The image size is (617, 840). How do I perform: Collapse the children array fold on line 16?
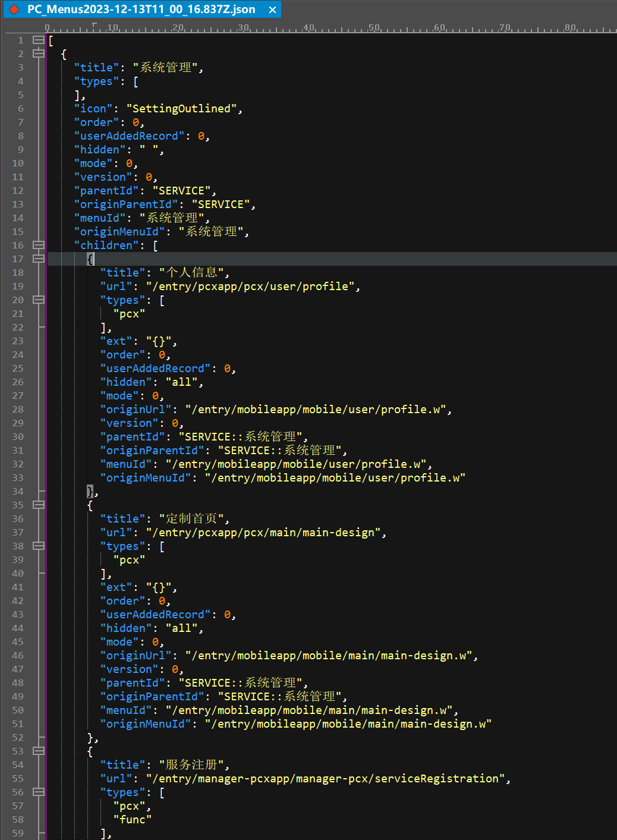39,245
